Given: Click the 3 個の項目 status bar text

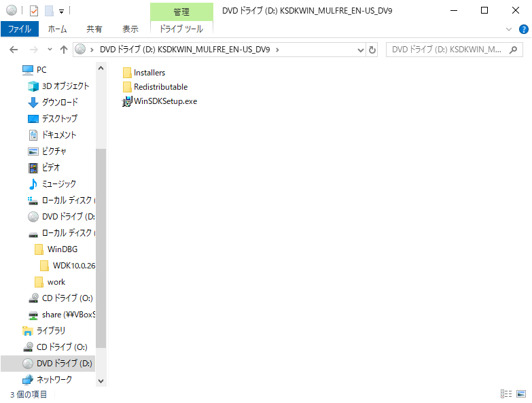Looking at the screenshot, I should 29,394.
